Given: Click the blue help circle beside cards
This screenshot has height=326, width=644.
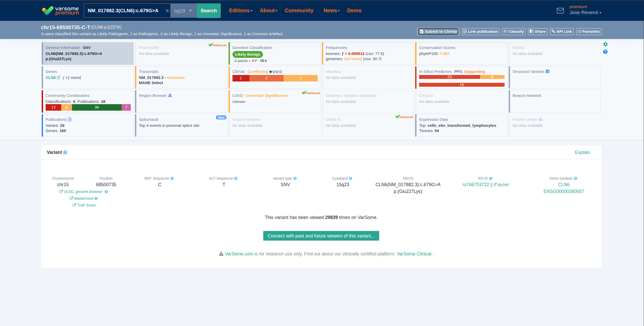Looking at the screenshot, I should point(605,52).
